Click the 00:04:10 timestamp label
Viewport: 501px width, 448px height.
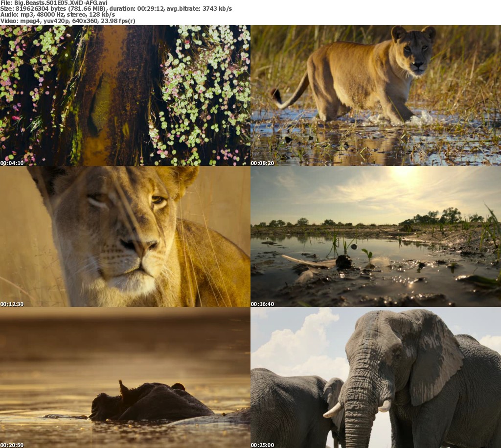12,163
